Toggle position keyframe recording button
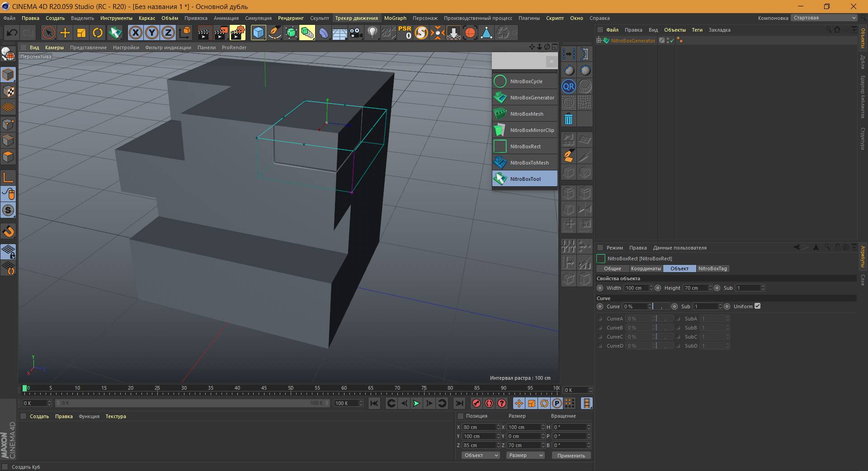 coord(519,403)
